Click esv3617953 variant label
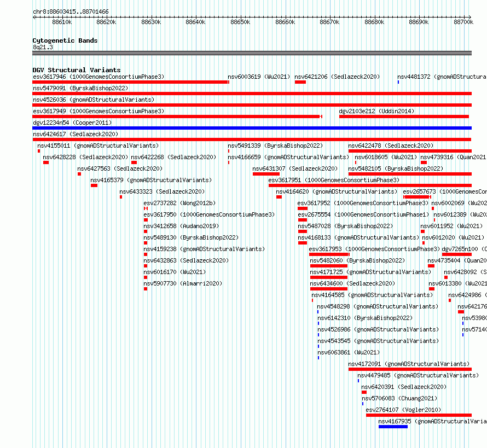The width and height of the screenshot is (487, 448). [x=374, y=249]
